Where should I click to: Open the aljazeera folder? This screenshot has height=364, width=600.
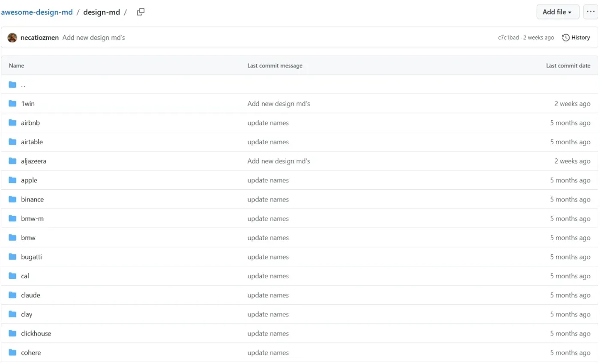coord(33,161)
